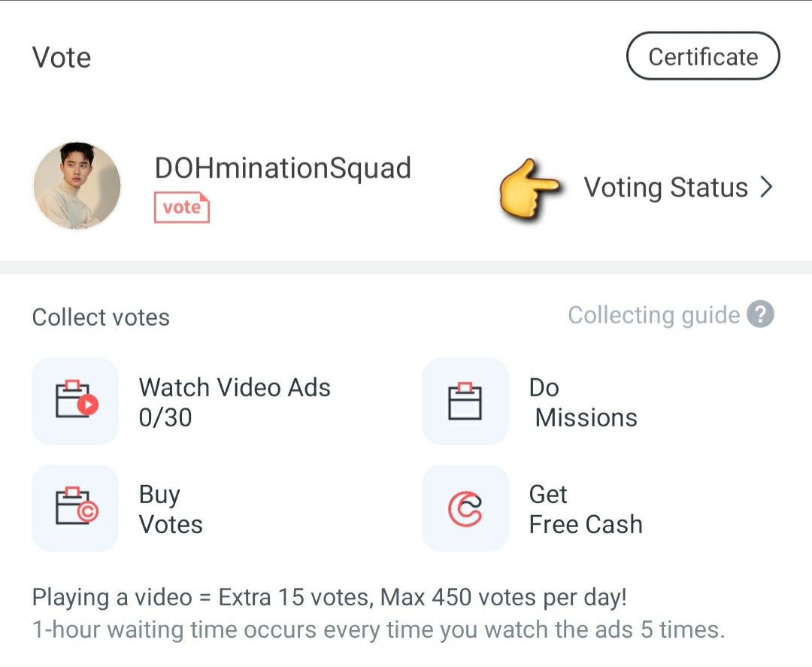Expand Voting Status chevron arrow
Screen dimensions: 812x667
(x=766, y=187)
